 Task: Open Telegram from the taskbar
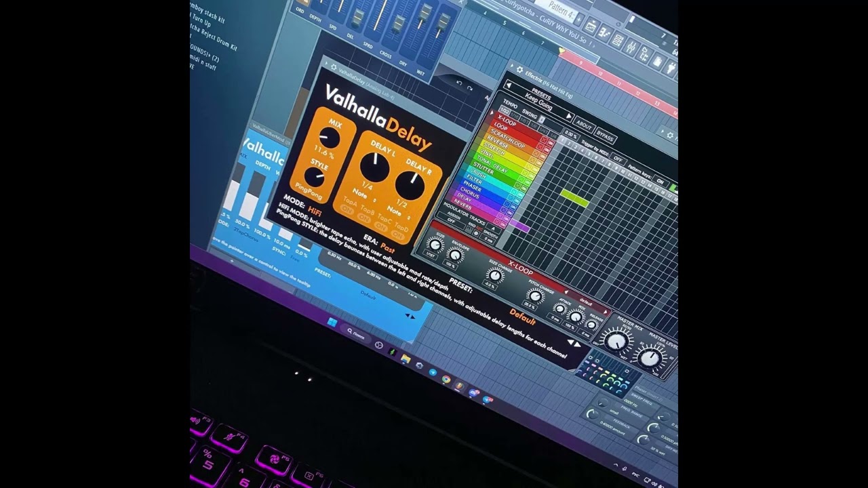[x=433, y=372]
